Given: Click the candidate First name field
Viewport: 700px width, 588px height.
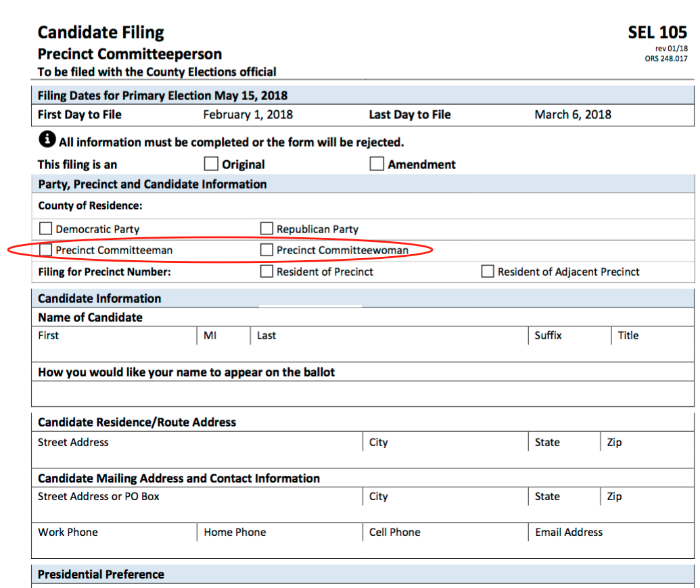Looking at the screenshot, I should tap(114, 349).
